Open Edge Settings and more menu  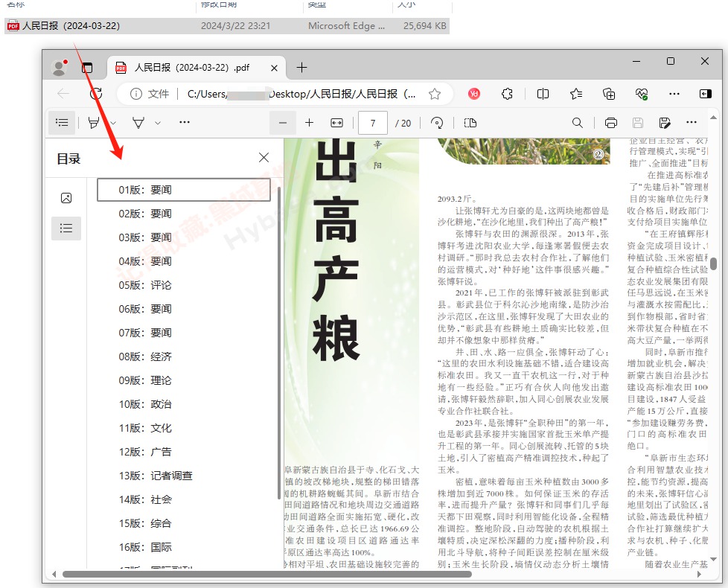(x=674, y=95)
